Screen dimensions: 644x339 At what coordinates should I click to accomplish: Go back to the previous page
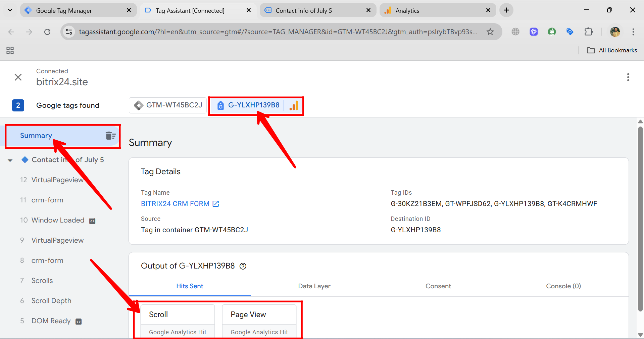(x=11, y=32)
